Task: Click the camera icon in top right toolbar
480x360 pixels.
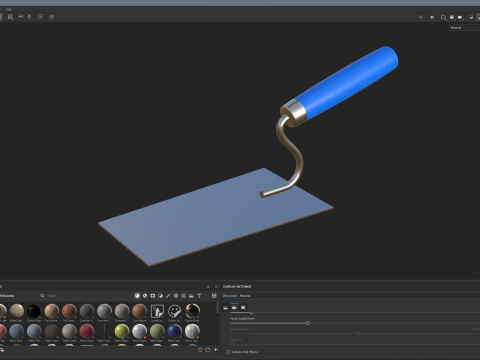Action: click(460, 17)
